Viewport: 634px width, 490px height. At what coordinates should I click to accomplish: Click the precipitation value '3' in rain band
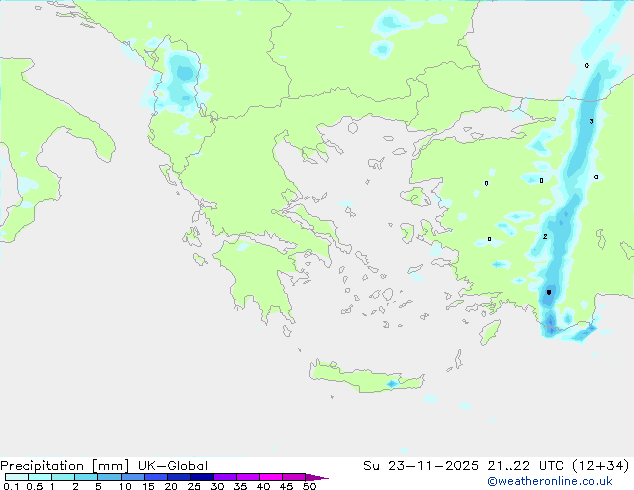point(591,121)
